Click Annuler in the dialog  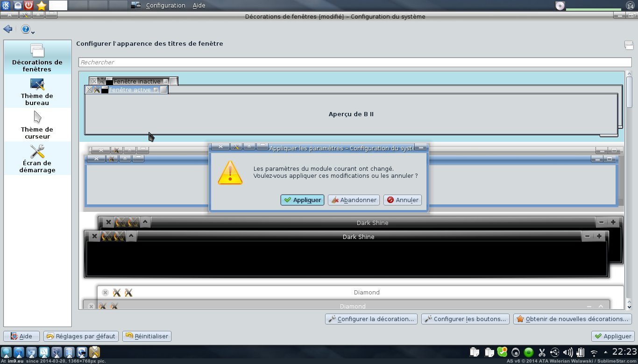(402, 200)
